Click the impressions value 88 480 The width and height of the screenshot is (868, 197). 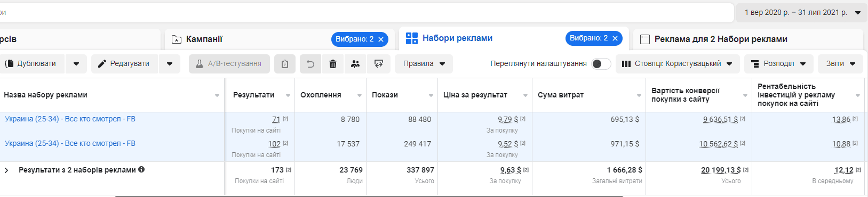pyautogui.click(x=419, y=119)
